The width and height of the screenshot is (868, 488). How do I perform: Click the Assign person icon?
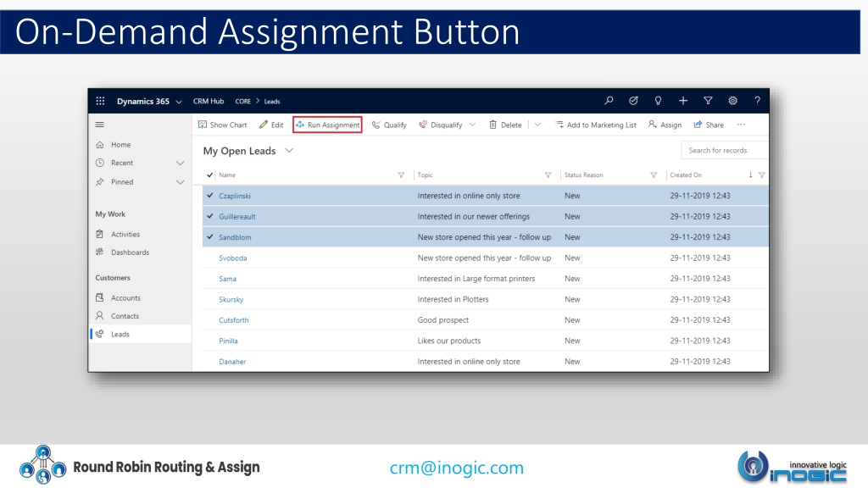click(x=653, y=125)
